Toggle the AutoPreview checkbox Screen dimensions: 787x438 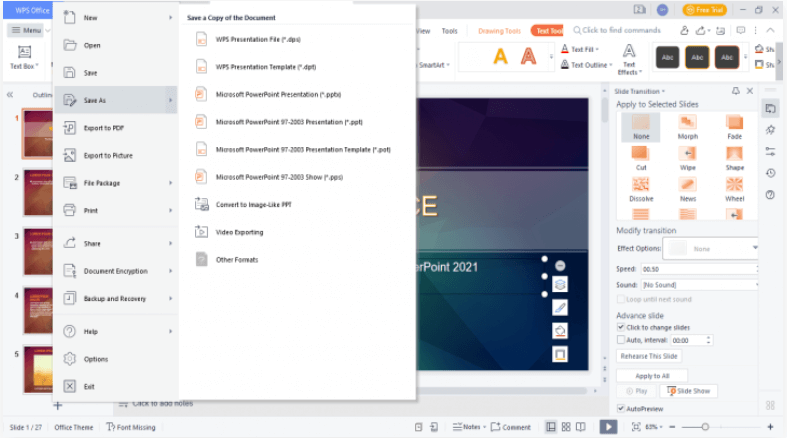click(x=621, y=408)
